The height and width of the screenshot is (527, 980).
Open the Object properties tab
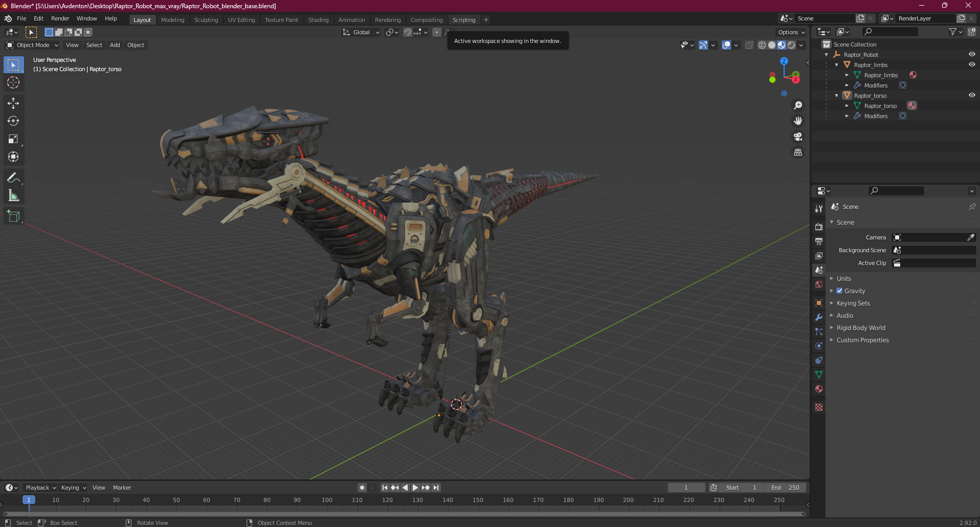(x=819, y=303)
